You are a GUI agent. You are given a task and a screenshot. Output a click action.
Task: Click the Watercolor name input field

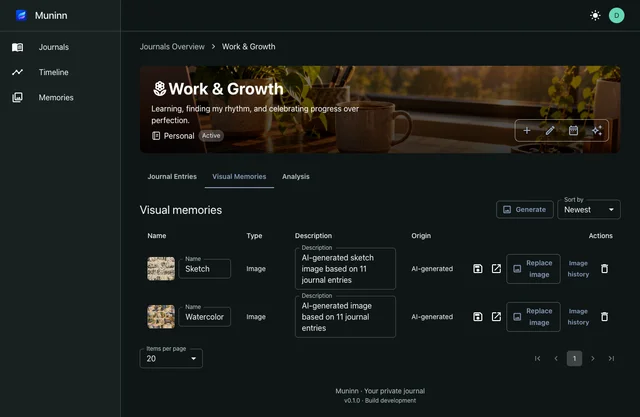[x=204, y=317]
